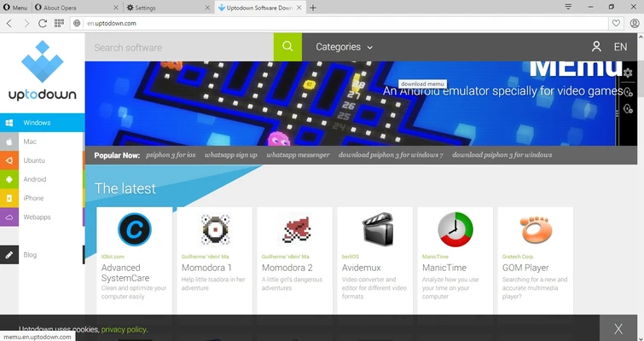Bookmark page with heart icon
644x341 pixels.
point(616,23)
